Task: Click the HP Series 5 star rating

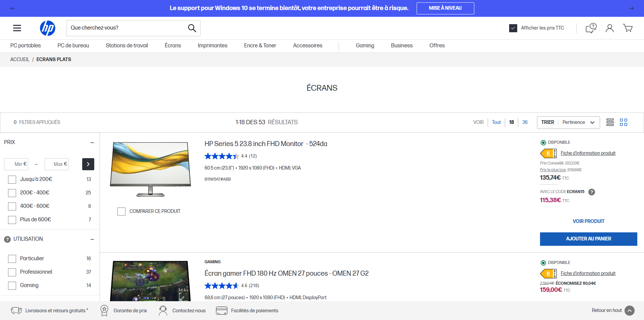Action: [x=222, y=156]
